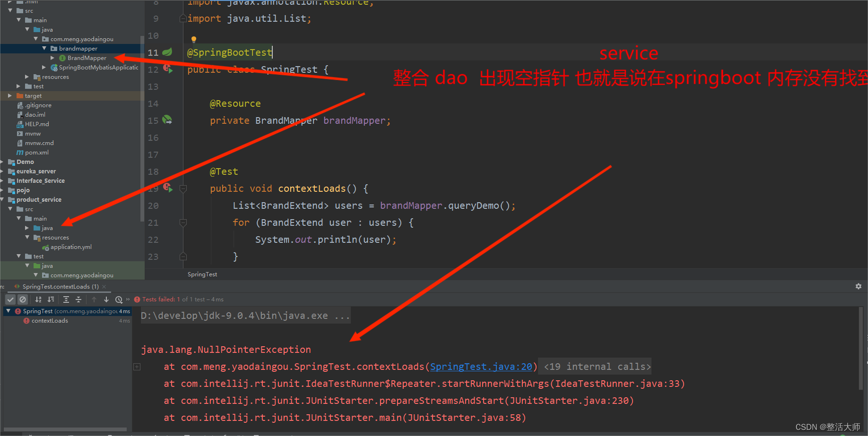The height and width of the screenshot is (436, 868).
Task: Open SpringBootMybatisApplication class file
Action: 98,68
